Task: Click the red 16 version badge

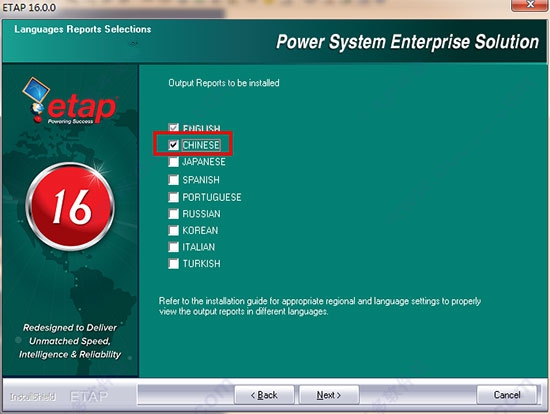Action: coord(70,206)
